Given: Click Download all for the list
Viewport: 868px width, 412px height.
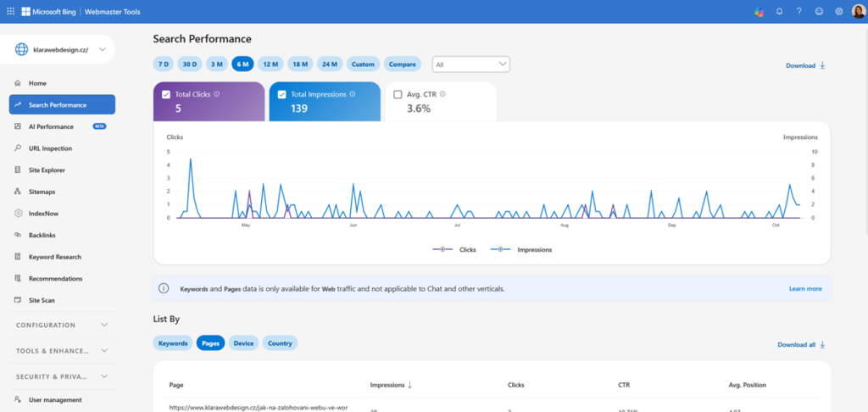Looking at the screenshot, I should (801, 344).
